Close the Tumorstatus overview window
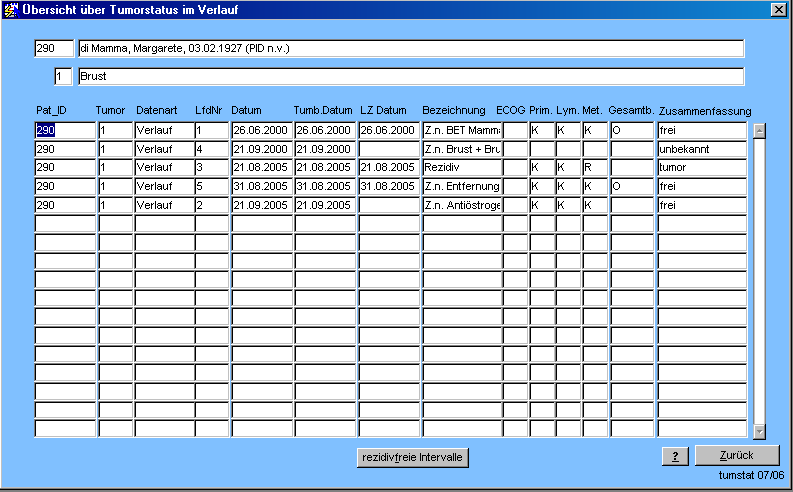Viewport: 793px width, 492px height. 778,9
